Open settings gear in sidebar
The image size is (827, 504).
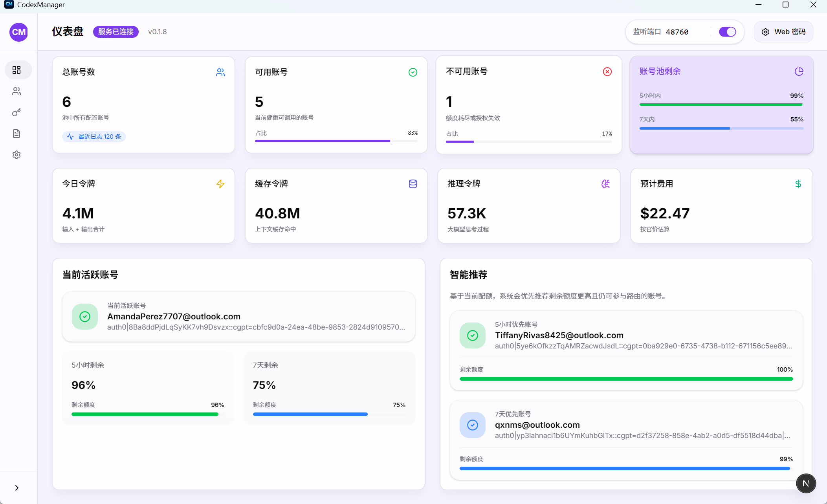(x=17, y=155)
